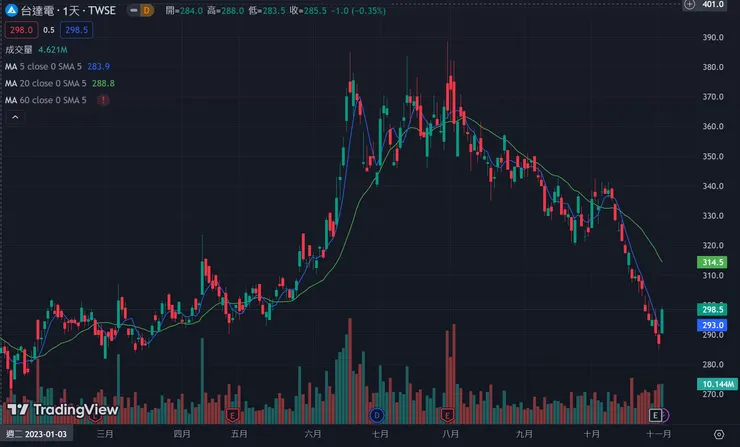This screenshot has height=447, width=740.
Task: Click the 283.9 MA 5 value
Action: coord(99,67)
